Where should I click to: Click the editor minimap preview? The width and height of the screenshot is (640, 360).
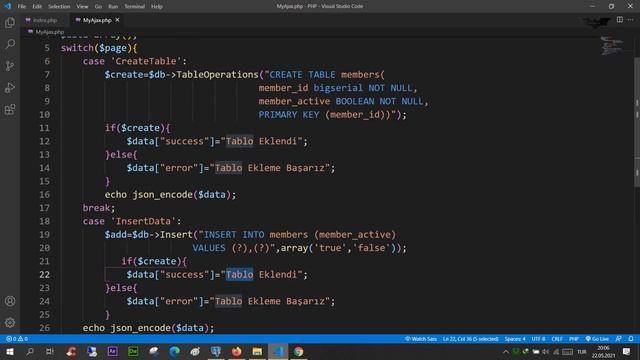click(611, 46)
